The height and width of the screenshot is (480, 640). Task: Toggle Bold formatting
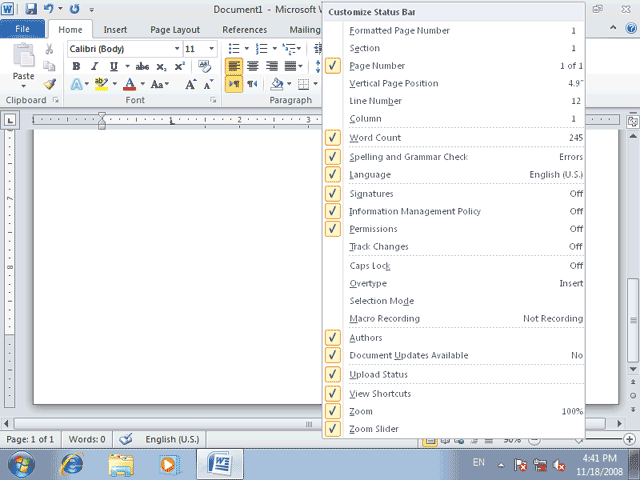76,67
